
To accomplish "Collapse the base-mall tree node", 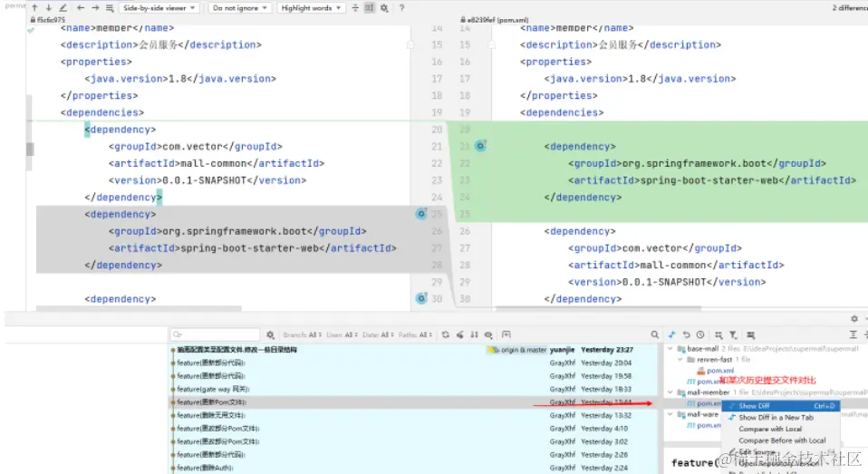I will [x=670, y=349].
